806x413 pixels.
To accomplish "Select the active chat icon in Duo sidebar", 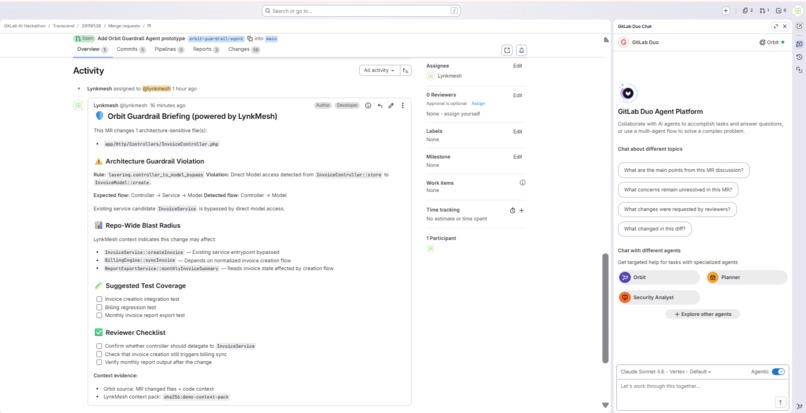I will tap(799, 44).
